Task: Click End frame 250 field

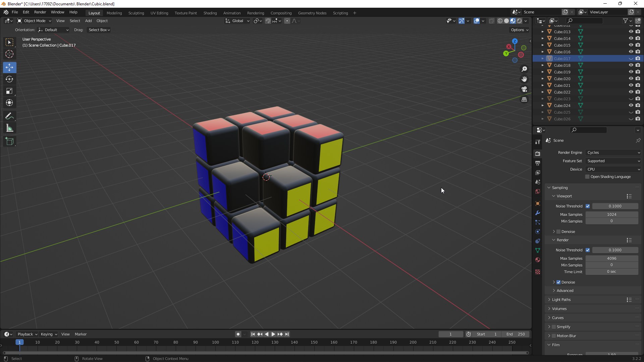Action: (516, 334)
